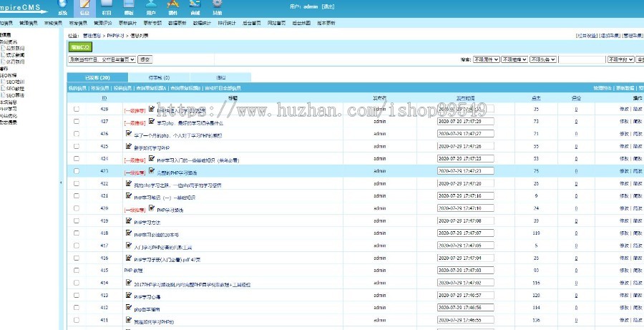The height and width of the screenshot is (330, 644).
Task: Switch to the 已发布 (20) tab
Action: tap(97, 77)
